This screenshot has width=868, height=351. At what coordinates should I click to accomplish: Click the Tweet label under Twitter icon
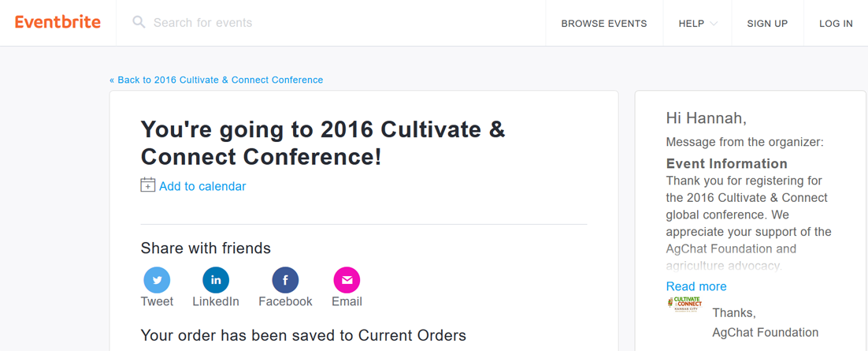tap(158, 301)
